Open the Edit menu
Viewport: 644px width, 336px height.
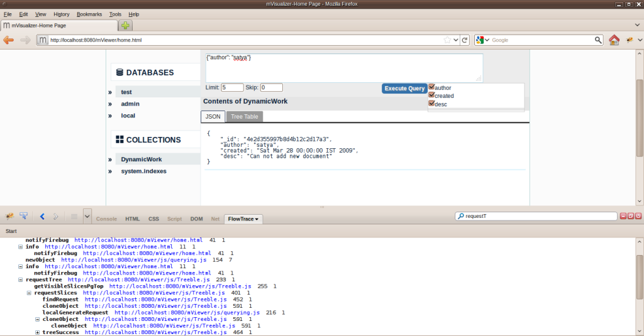point(23,14)
